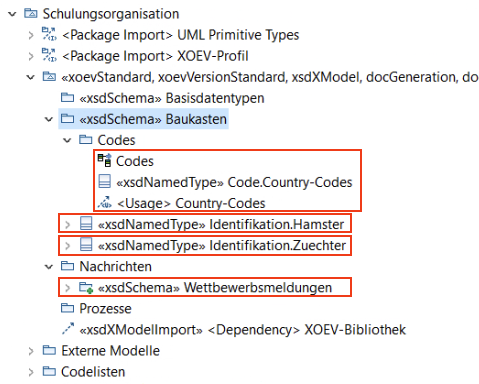Select the Basisdatentypen xsdSchema item
479x384 pixels.
pyautogui.click(x=163, y=98)
